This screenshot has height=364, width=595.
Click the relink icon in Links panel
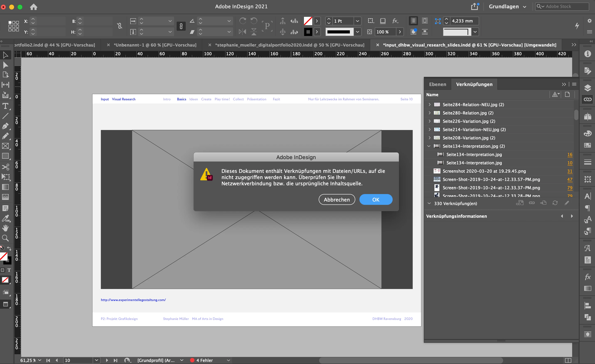[532, 203]
